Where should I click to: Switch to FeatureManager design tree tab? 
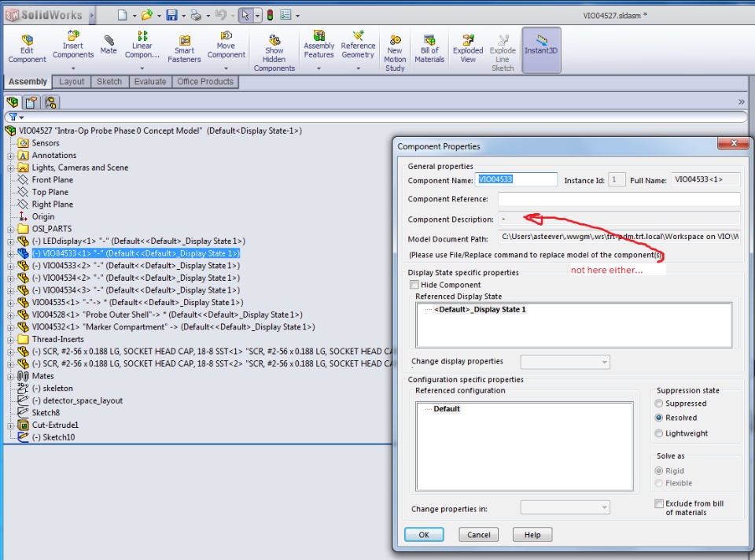(13, 102)
